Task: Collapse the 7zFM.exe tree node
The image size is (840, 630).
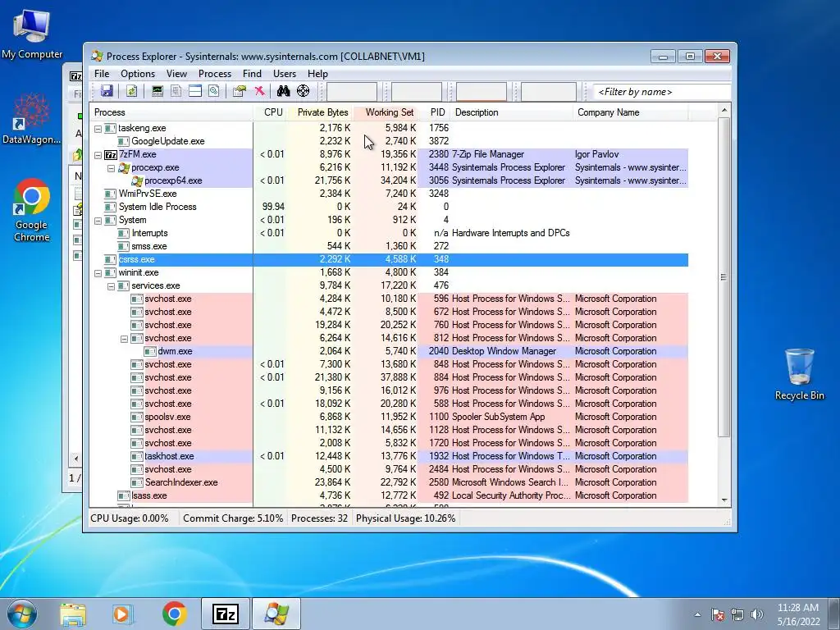Action: tap(98, 155)
